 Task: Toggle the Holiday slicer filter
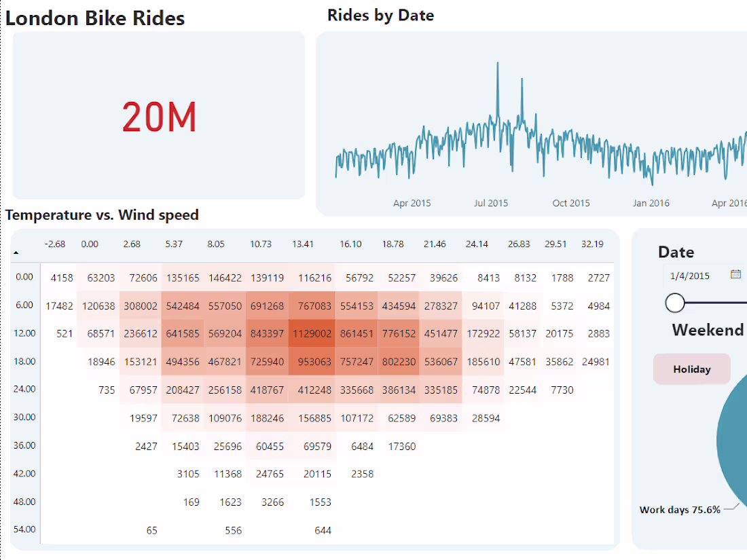click(691, 369)
